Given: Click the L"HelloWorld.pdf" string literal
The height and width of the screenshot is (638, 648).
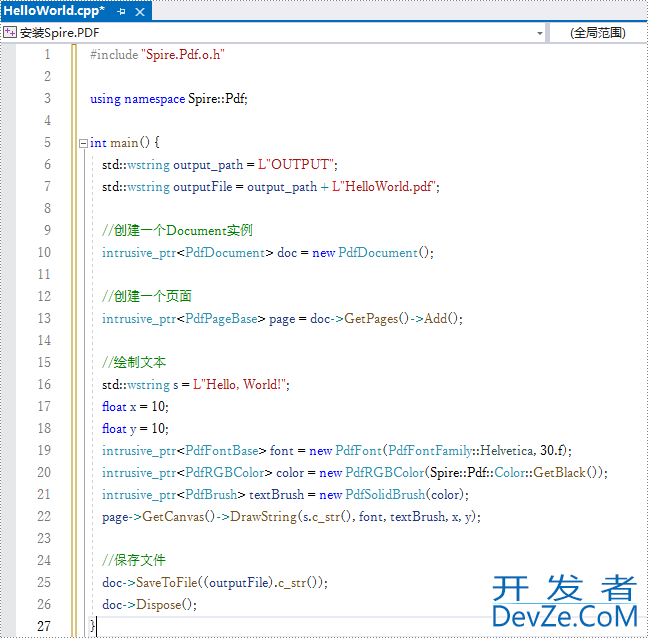Looking at the screenshot, I should tap(384, 186).
